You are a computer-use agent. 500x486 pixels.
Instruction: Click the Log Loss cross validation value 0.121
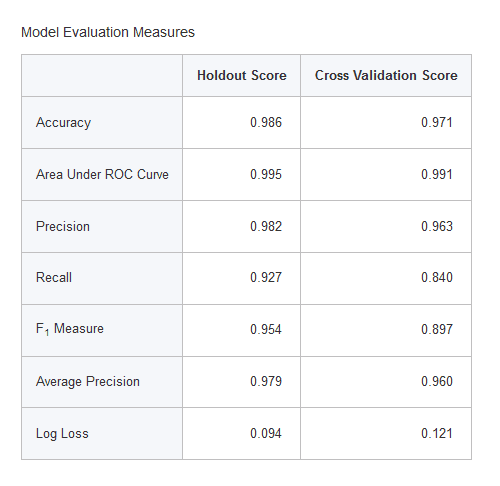[437, 433]
